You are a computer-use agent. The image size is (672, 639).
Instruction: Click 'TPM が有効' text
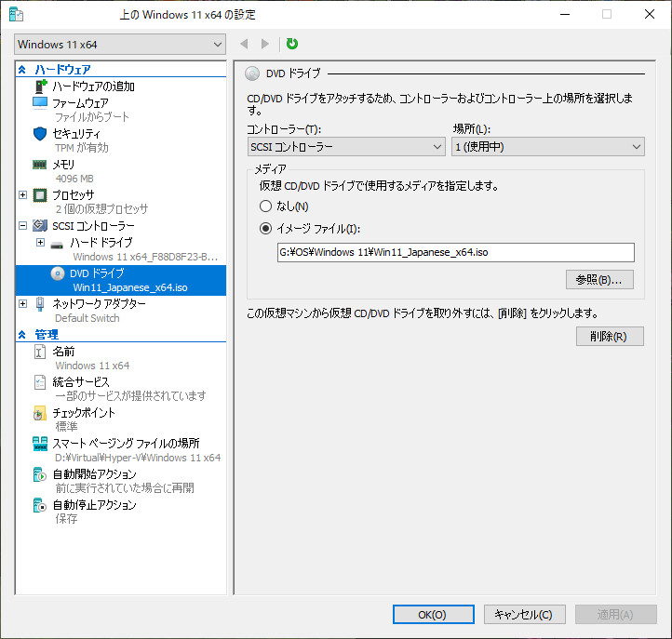82,148
